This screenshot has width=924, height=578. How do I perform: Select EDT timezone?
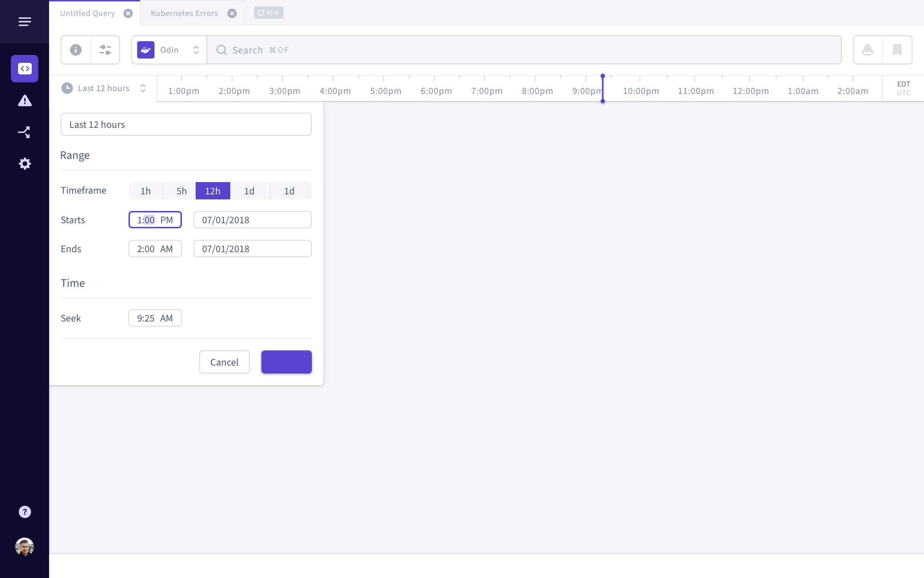(903, 84)
